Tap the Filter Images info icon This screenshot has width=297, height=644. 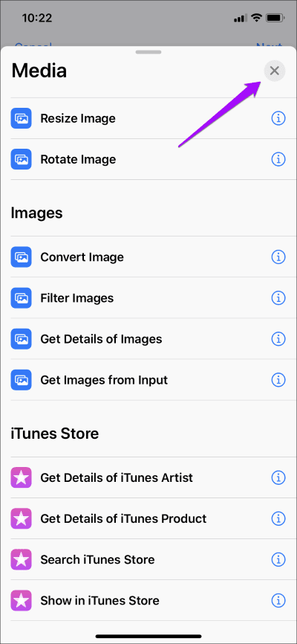click(x=278, y=297)
